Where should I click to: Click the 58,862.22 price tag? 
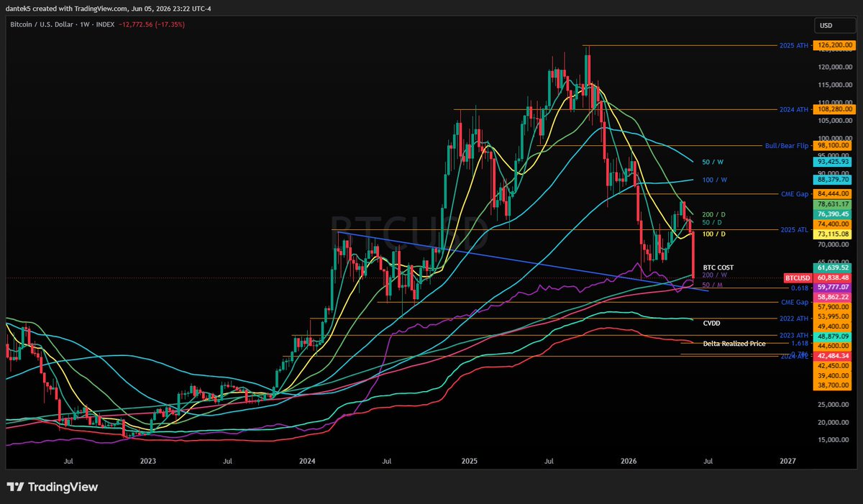point(834,296)
